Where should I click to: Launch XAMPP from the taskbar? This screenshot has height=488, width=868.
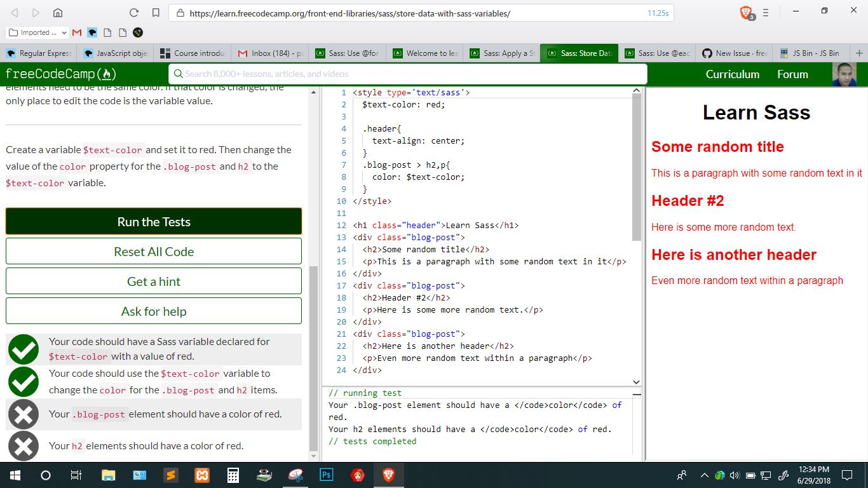coord(201,475)
